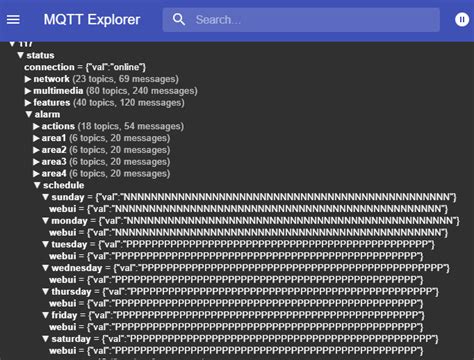Select the wednesday topic label
This screenshot has height=360, width=474.
[x=77, y=268]
